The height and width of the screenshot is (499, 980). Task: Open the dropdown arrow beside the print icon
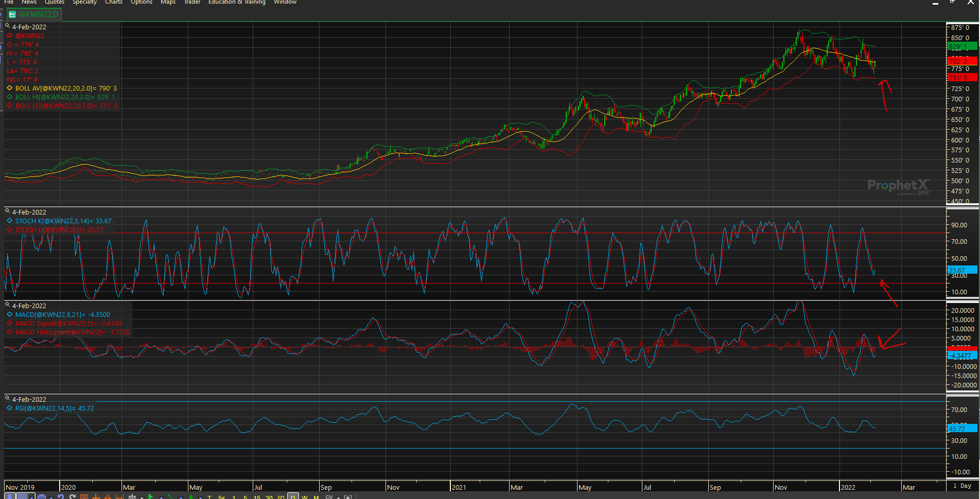pos(50,497)
